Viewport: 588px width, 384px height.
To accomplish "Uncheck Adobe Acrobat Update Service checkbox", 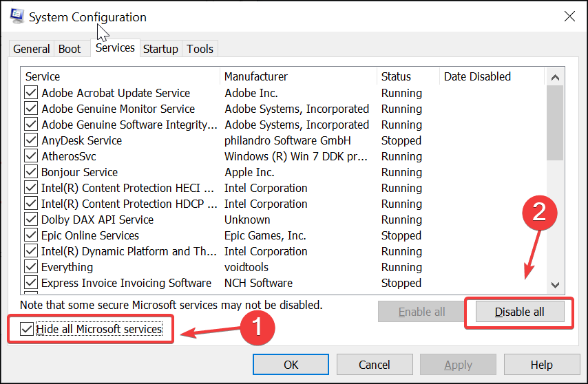I will pyautogui.click(x=31, y=92).
